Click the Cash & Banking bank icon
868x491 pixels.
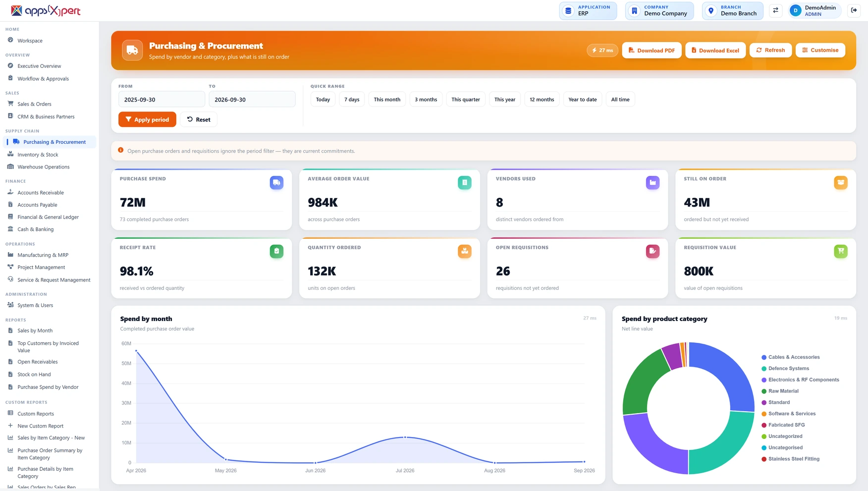coord(10,229)
